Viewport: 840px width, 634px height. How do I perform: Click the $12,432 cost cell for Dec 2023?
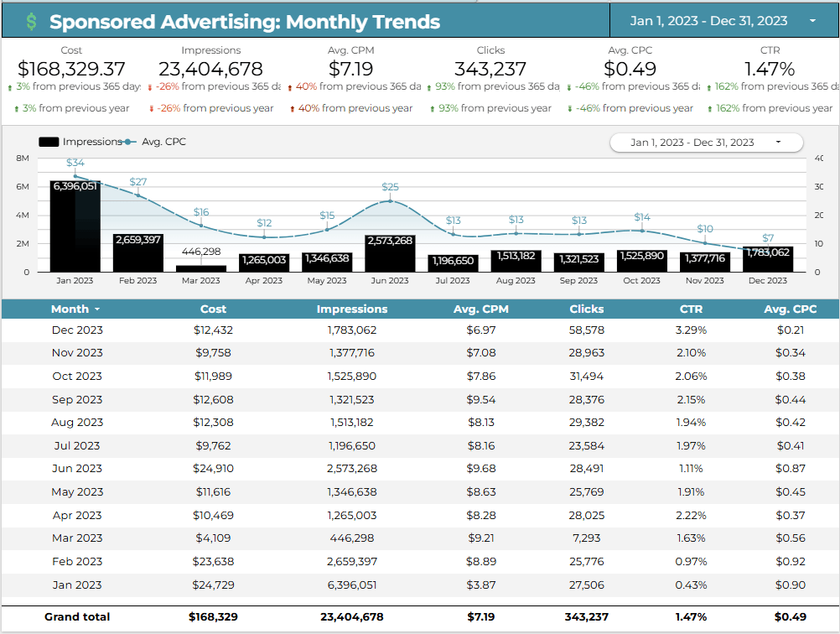tap(213, 330)
